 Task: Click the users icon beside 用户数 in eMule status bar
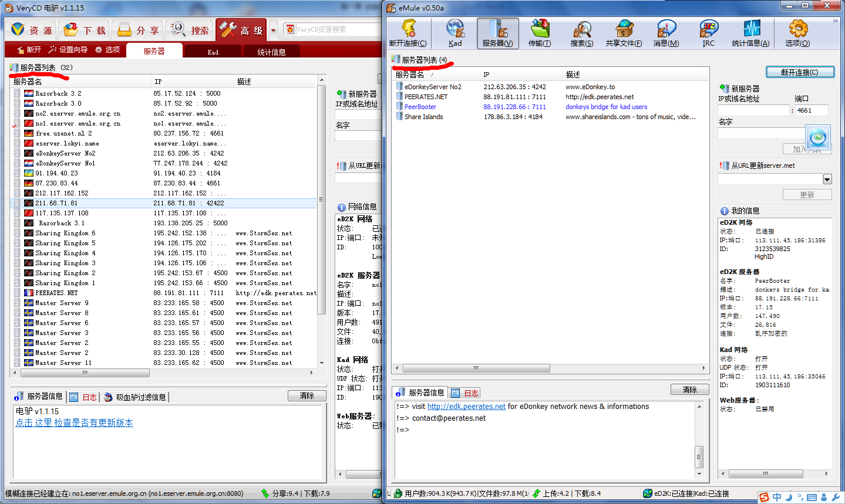pyautogui.click(x=398, y=493)
